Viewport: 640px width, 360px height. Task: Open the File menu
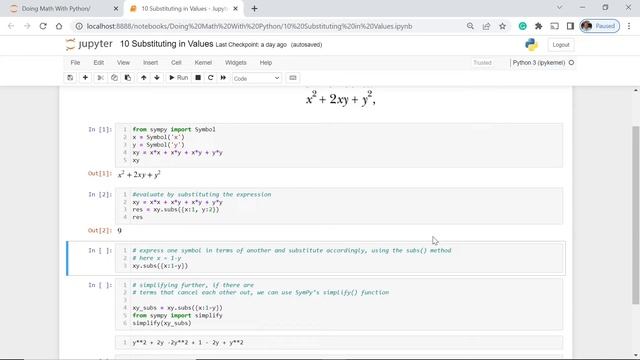[x=75, y=62]
